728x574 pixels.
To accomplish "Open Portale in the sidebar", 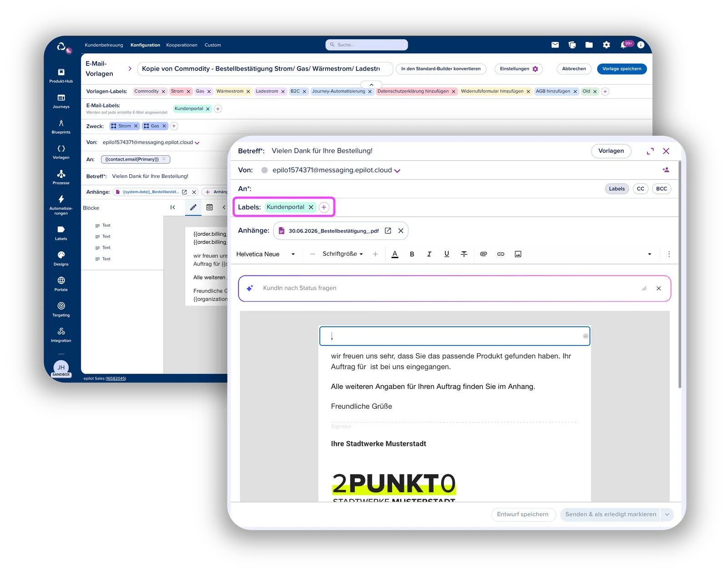I will (x=61, y=284).
